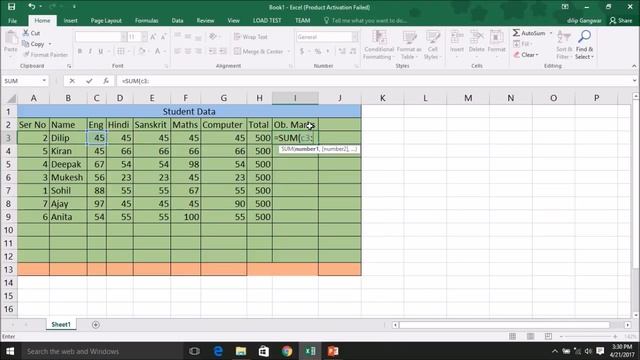This screenshot has height=360, width=640.
Task: Toggle Underline formatting
Action: coord(100,51)
